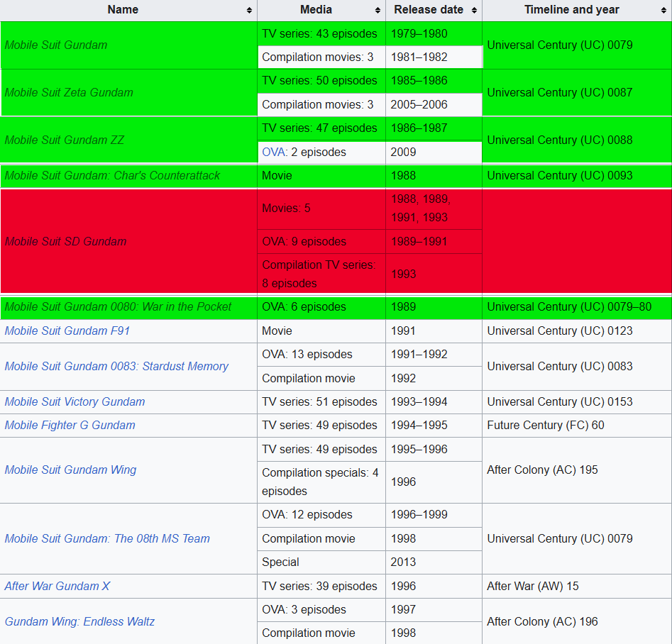This screenshot has height=644, width=672.
Task: Click the 1991–1992 release date
Action: [x=434, y=355]
